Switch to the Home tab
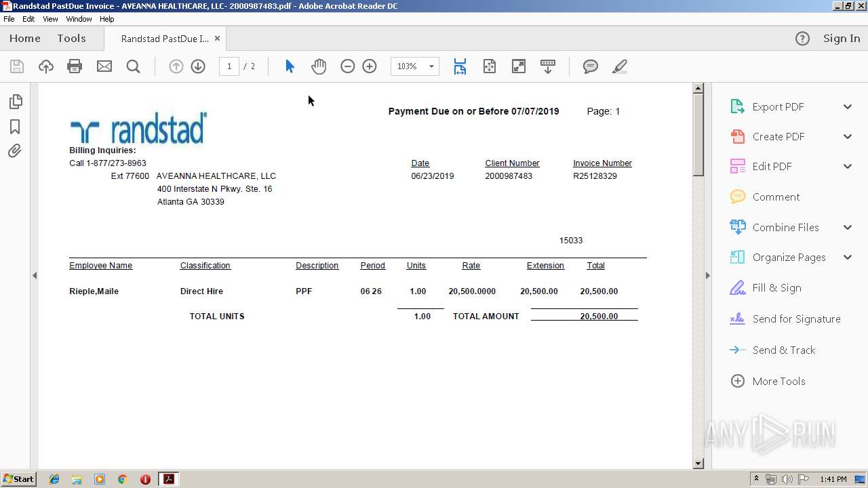The width and height of the screenshot is (868, 488). click(x=25, y=39)
